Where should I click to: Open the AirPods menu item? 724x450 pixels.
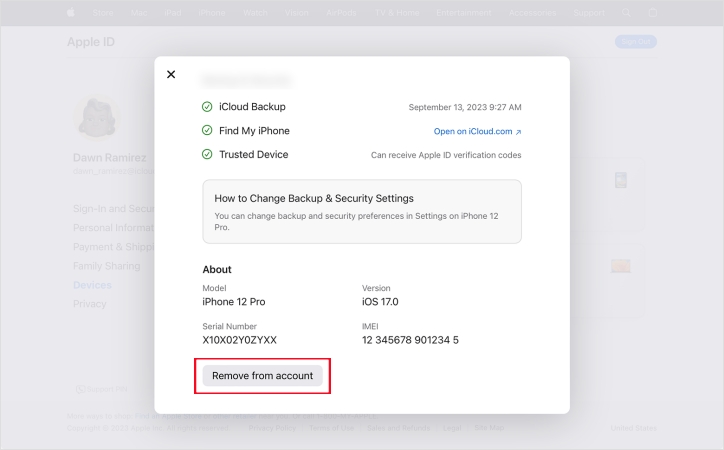[341, 13]
